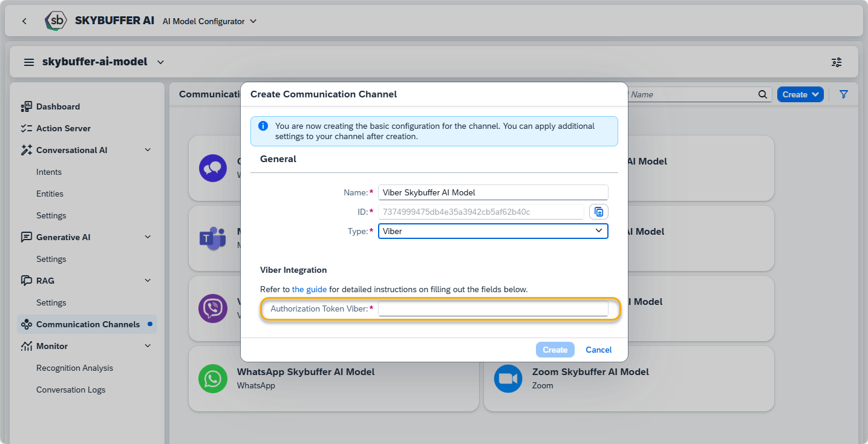Cancel the Create Communication Channel dialog

point(599,350)
